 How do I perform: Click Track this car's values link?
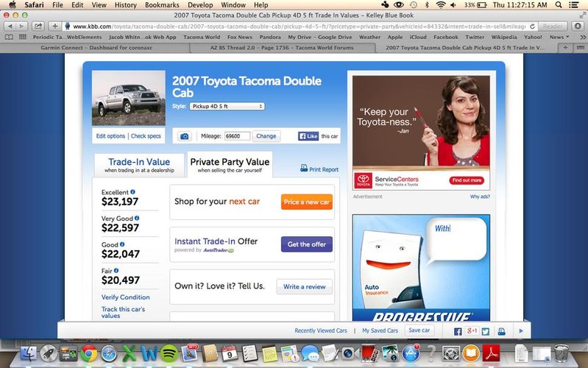tap(123, 312)
